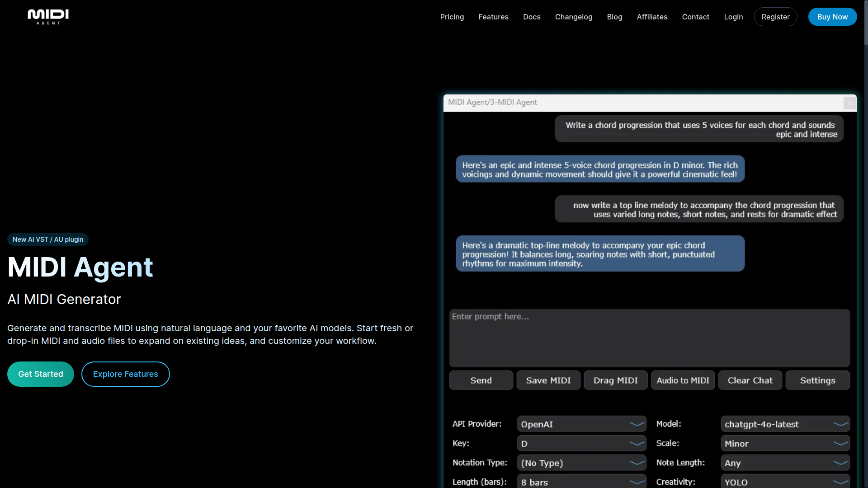Click the Explore Features button
Viewport: 868px width, 488px height.
(x=125, y=374)
